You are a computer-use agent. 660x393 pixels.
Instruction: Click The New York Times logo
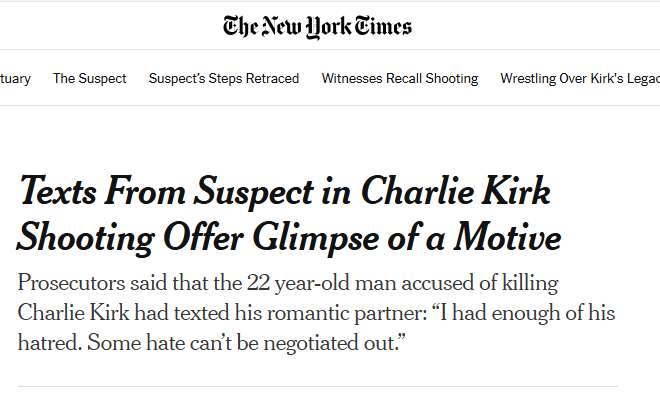317,27
